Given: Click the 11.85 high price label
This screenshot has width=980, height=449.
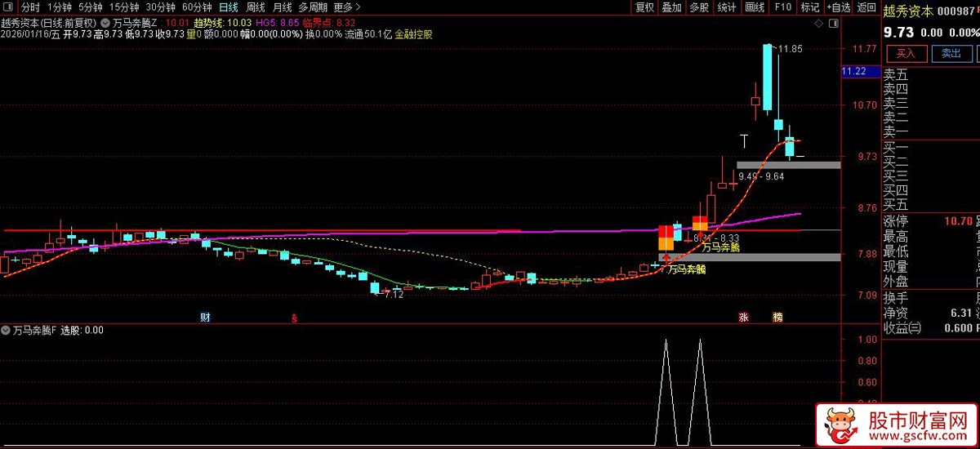Looking at the screenshot, I should 791,49.
